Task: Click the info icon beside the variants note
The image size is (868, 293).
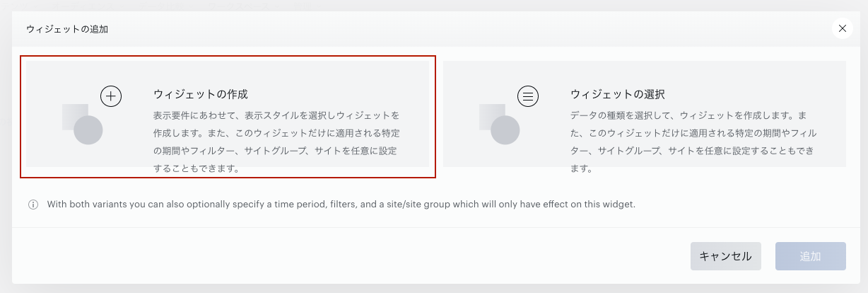Action: coord(33,205)
